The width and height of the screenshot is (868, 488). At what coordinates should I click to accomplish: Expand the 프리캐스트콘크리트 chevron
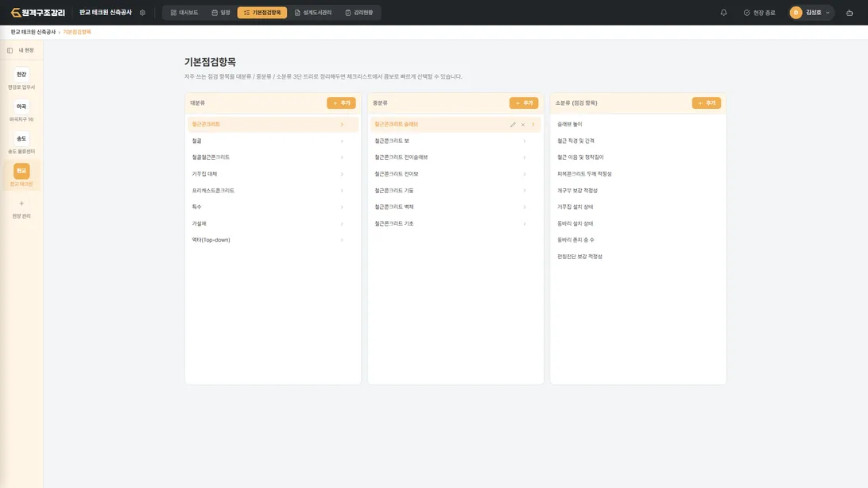coord(342,190)
